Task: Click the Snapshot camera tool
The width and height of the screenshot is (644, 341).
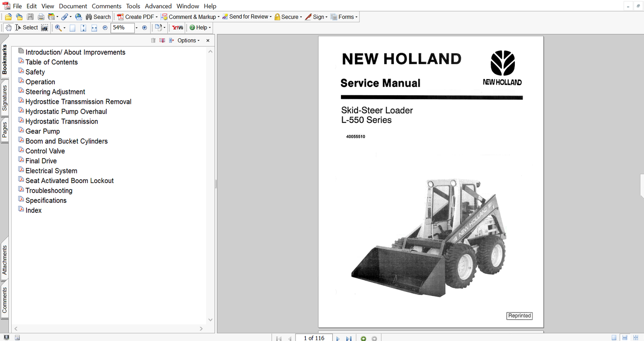Action: point(45,28)
